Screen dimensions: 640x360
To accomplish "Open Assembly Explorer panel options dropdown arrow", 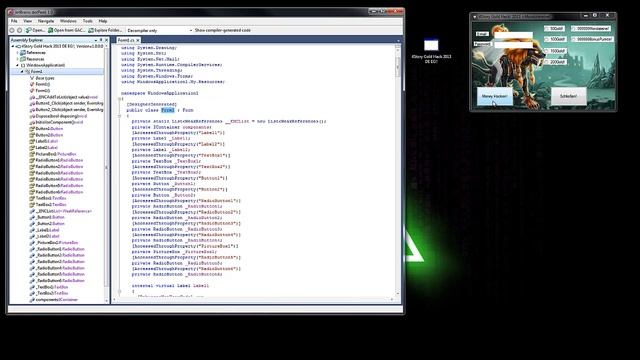I will [96, 40].
